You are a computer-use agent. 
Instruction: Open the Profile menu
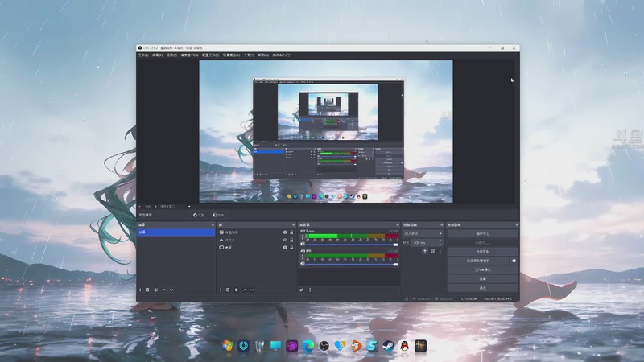click(210, 55)
